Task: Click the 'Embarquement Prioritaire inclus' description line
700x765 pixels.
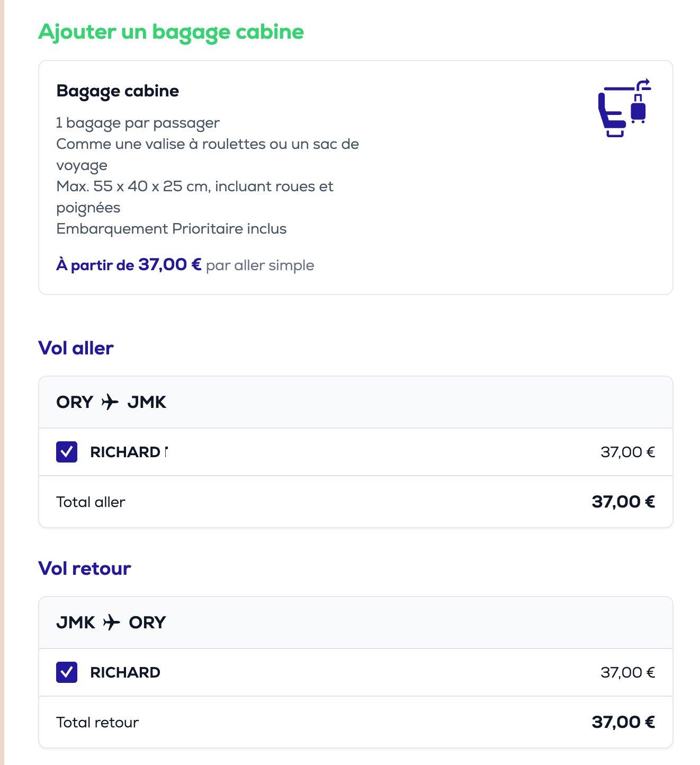Action: tap(172, 229)
